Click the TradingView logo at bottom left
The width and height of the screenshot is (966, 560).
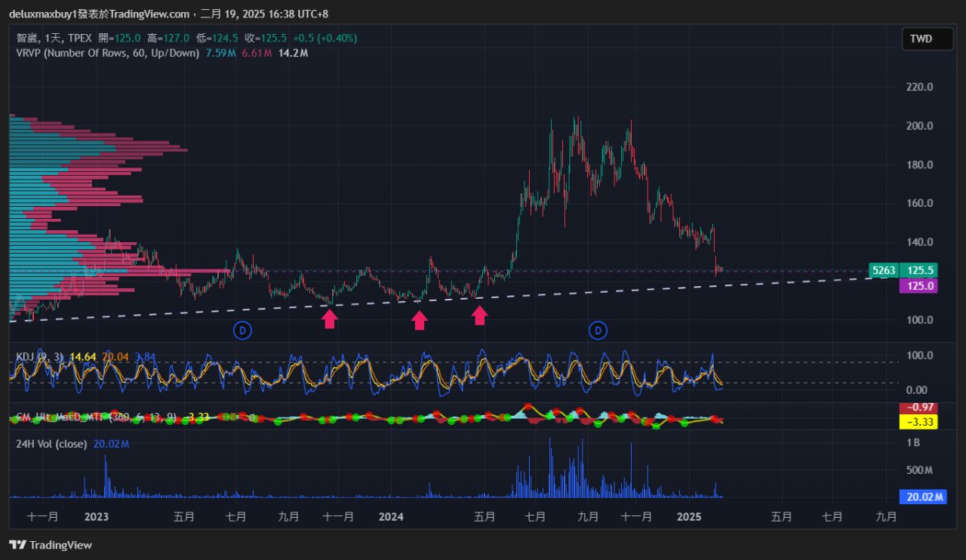point(50,545)
